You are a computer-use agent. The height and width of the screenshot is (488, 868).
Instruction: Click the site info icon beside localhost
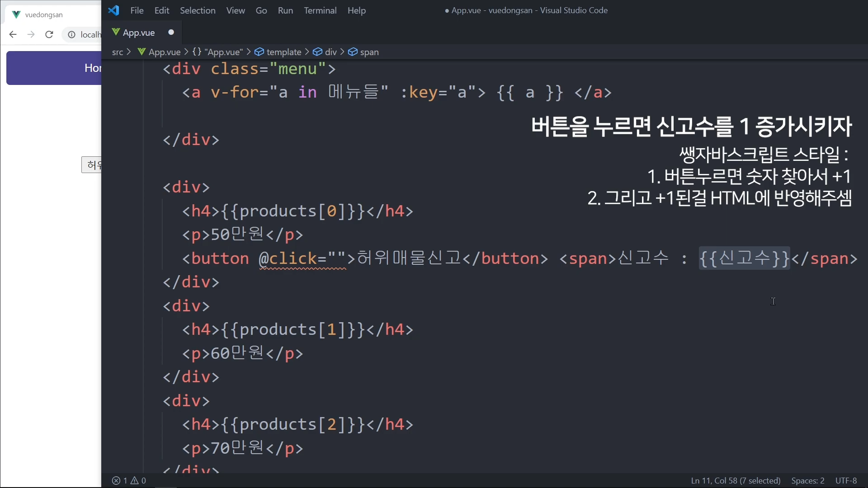71,35
